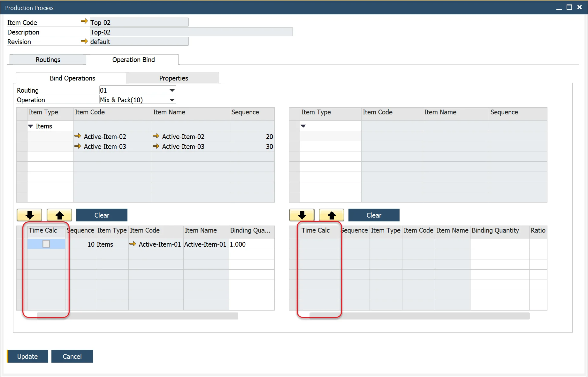The width and height of the screenshot is (588, 377).
Task: Click Clear under the left items table
Action: coord(102,215)
